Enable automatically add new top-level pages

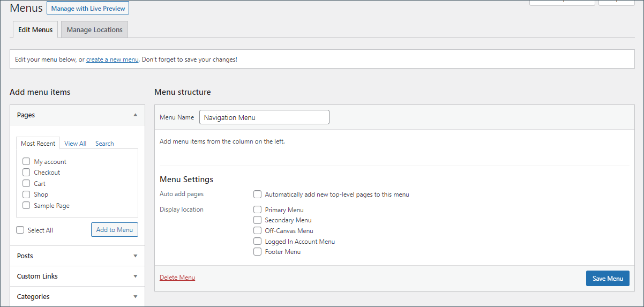[x=258, y=194]
